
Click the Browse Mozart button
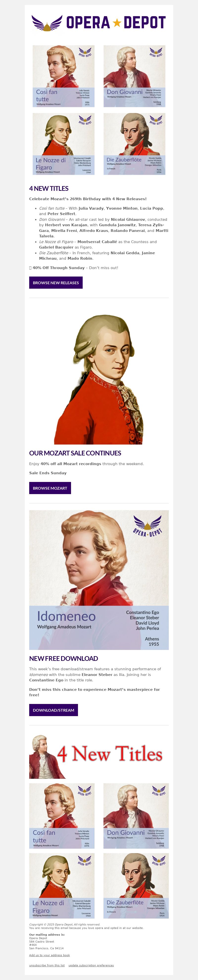(50, 488)
